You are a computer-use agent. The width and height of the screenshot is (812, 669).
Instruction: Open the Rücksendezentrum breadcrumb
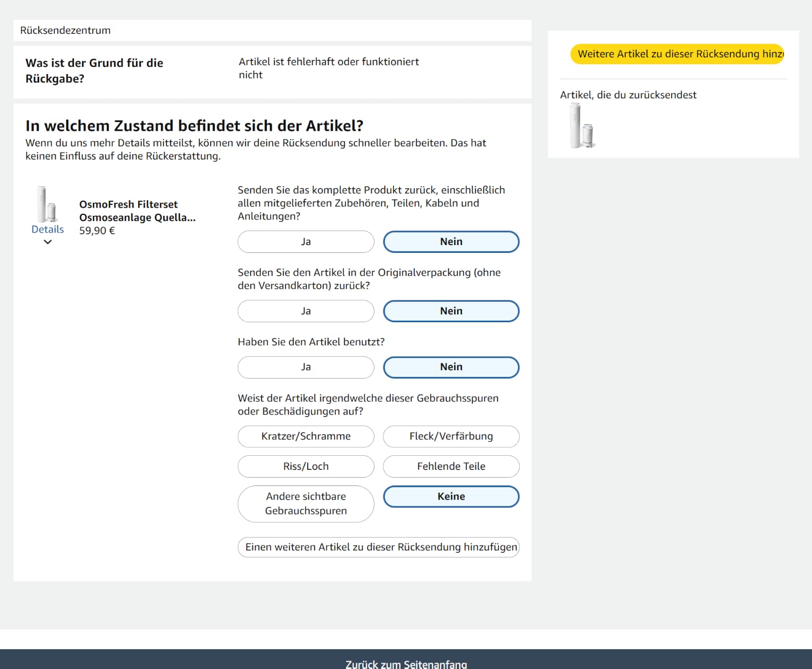click(65, 30)
